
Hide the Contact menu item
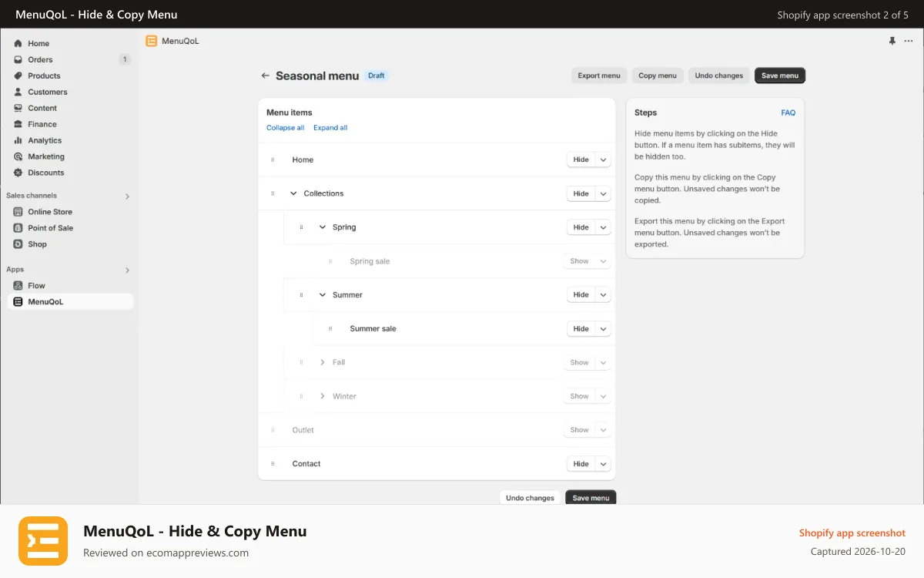(x=581, y=464)
